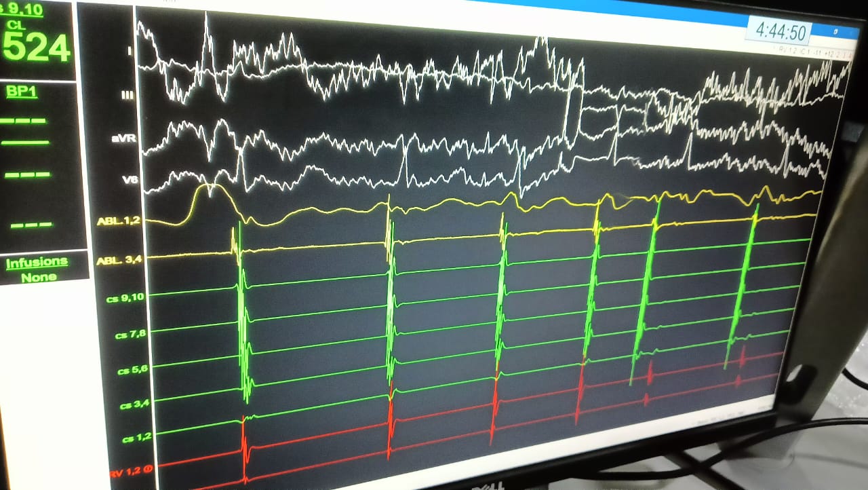Screen dimensions: 868x490
Task: Click the small channel list text under clock
Action: point(807,51)
